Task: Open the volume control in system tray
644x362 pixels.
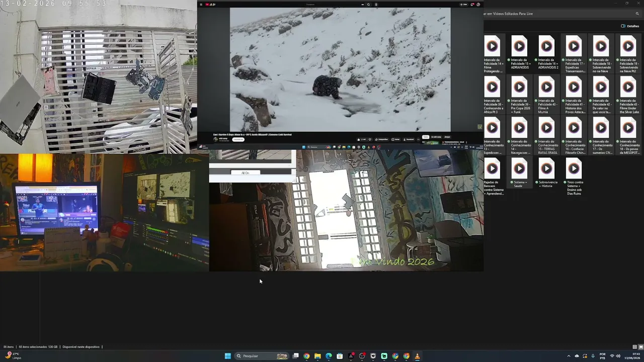Action: pos(618,356)
